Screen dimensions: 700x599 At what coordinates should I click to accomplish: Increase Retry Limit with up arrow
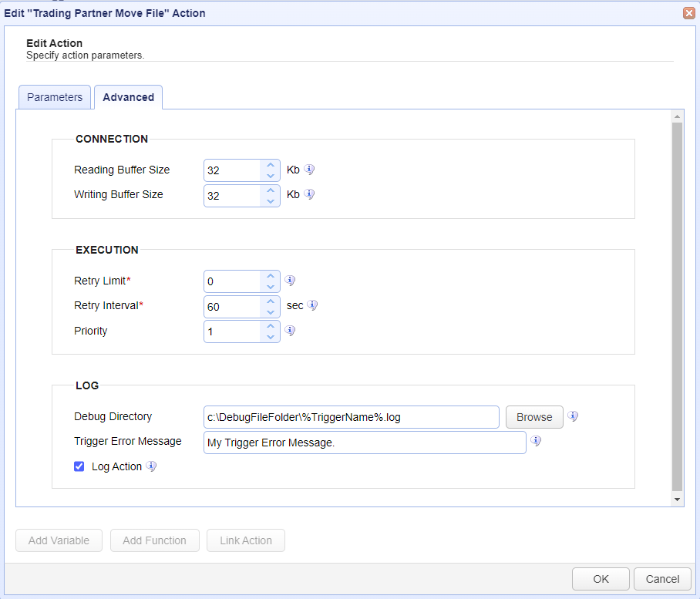[270, 276]
